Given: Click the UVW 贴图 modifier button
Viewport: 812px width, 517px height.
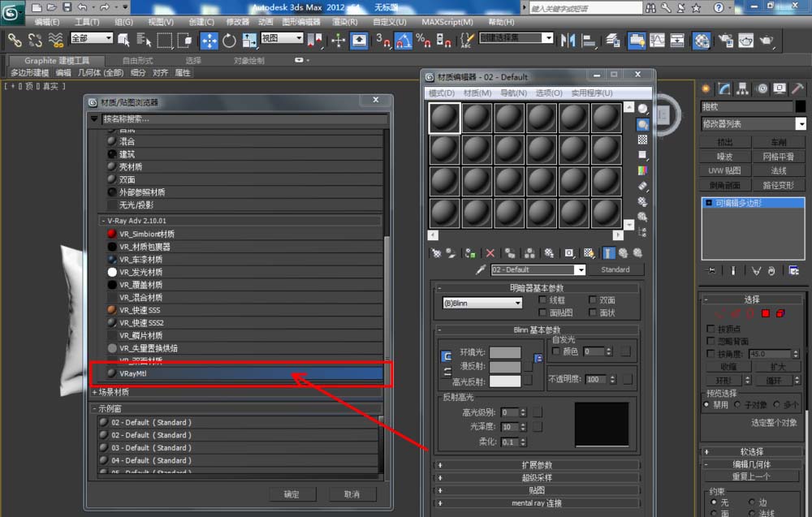Looking at the screenshot, I should (724, 170).
